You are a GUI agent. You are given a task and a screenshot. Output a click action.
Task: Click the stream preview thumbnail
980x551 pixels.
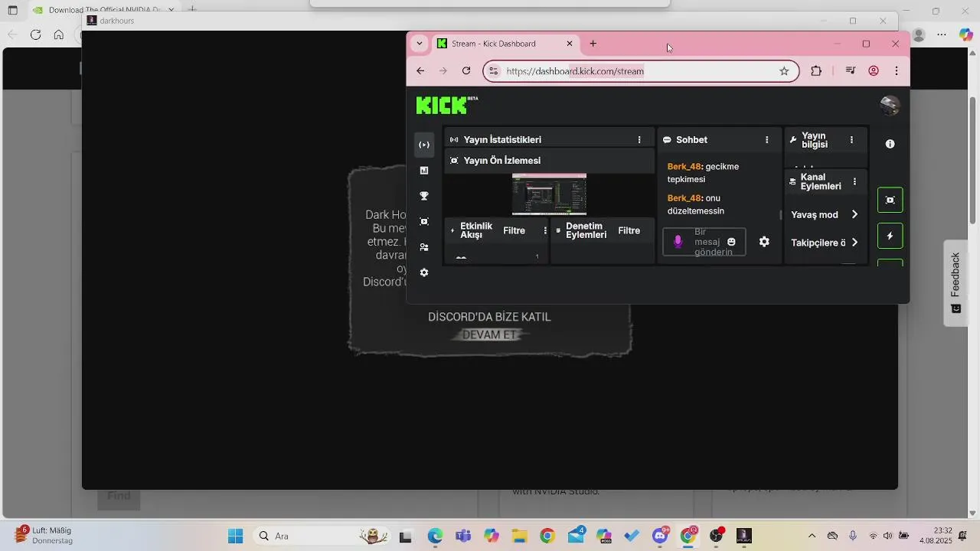coord(549,194)
